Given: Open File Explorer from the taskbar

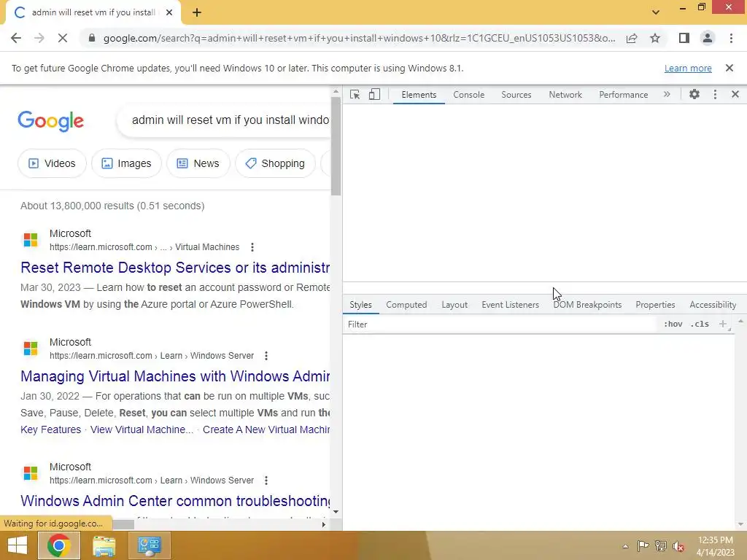Looking at the screenshot, I should [x=104, y=545].
